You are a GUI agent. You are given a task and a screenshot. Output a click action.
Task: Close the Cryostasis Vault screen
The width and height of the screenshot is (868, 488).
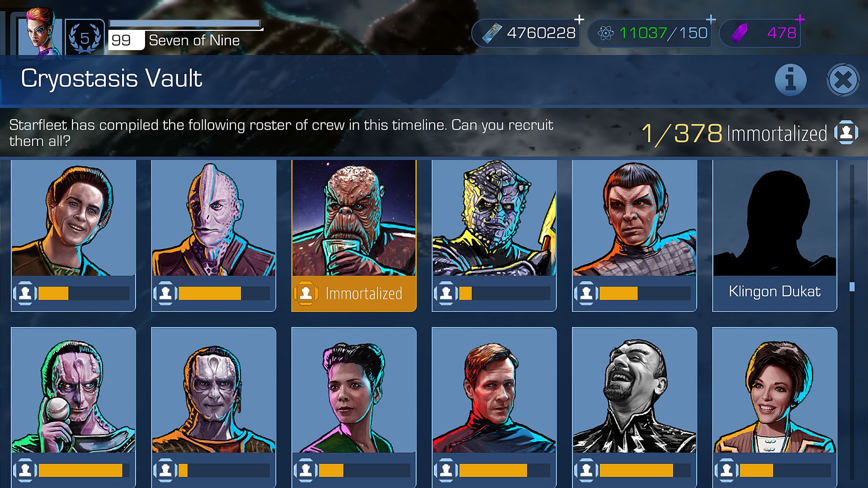(x=843, y=80)
